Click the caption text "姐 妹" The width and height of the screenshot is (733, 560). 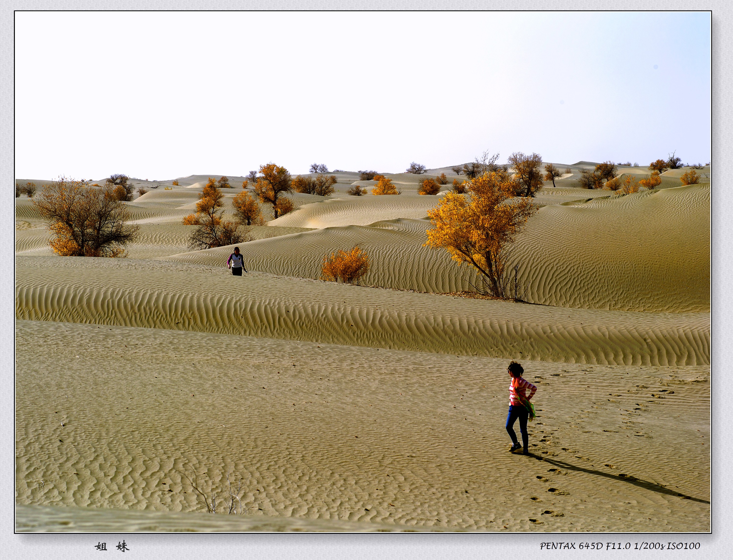112,546
